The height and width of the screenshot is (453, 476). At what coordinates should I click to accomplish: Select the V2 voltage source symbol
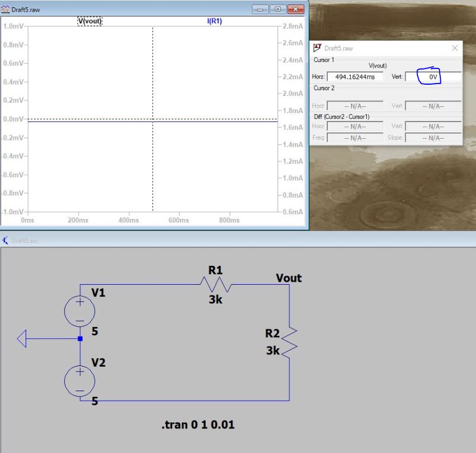click(x=80, y=381)
